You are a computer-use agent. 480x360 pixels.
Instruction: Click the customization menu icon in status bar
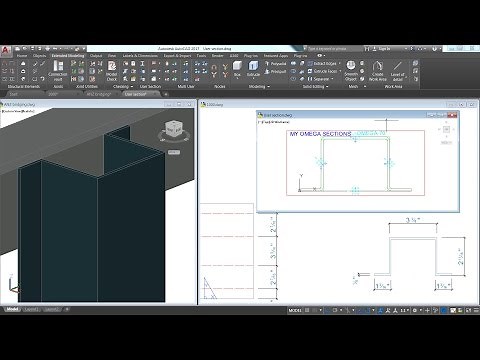(476, 310)
